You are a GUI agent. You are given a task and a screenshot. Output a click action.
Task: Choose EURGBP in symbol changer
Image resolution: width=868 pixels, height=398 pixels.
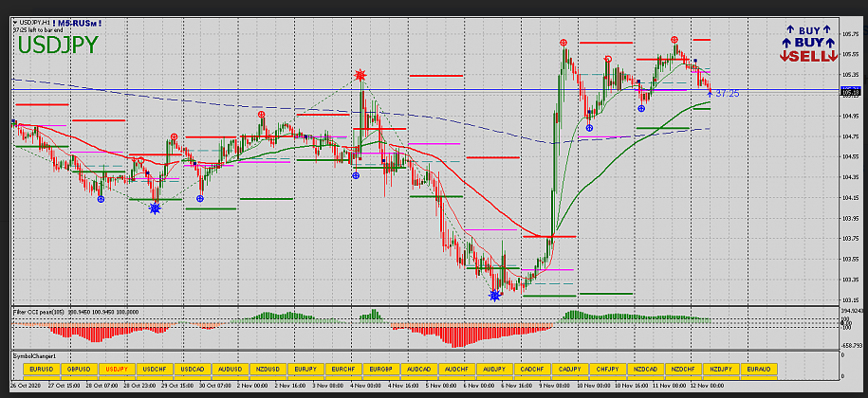(x=380, y=369)
